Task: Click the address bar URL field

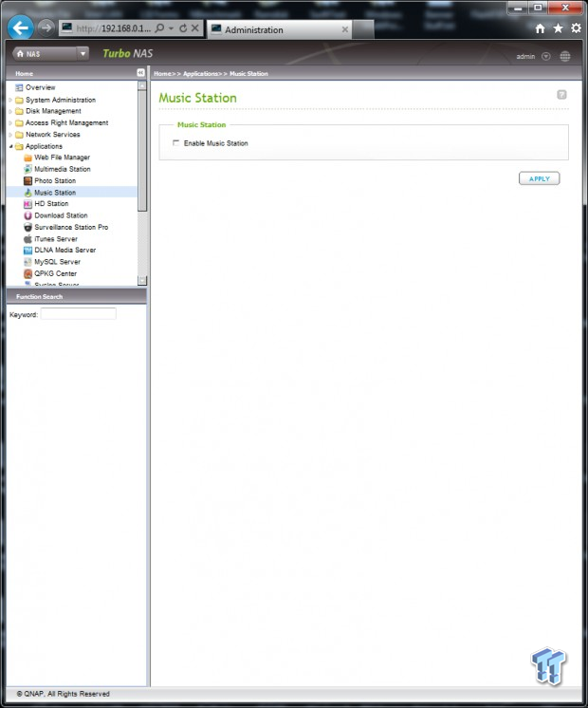Action: [x=113, y=28]
